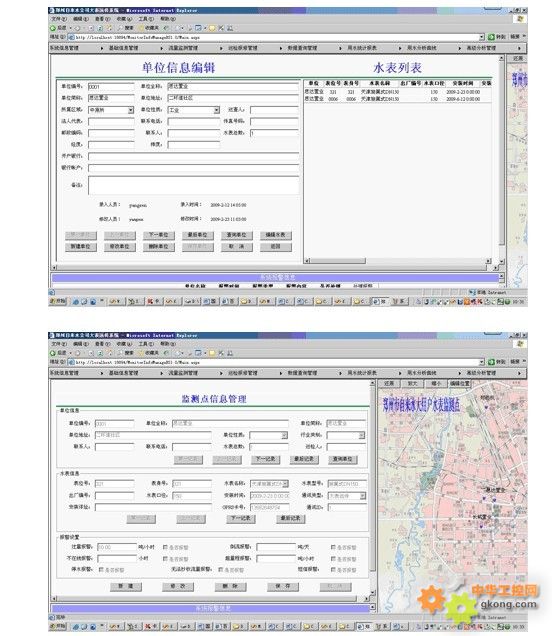Click Home icon in lower browser toolbar
Viewport: 552px width, 636px height.
pyautogui.click(x=109, y=353)
